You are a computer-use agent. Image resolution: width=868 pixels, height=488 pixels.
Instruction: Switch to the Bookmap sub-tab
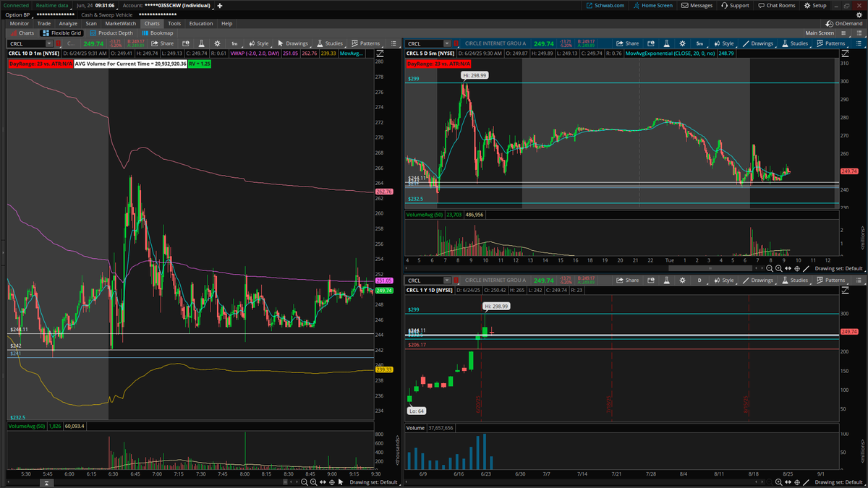coord(157,33)
